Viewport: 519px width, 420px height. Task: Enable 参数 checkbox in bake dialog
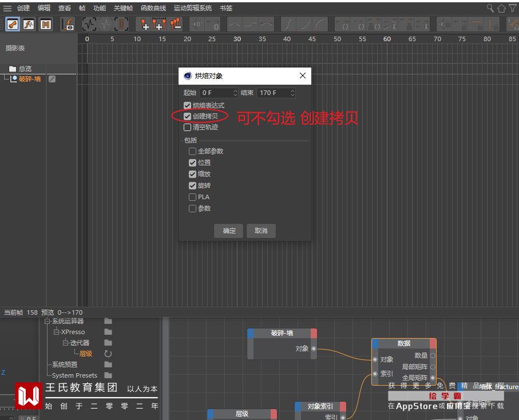192,208
